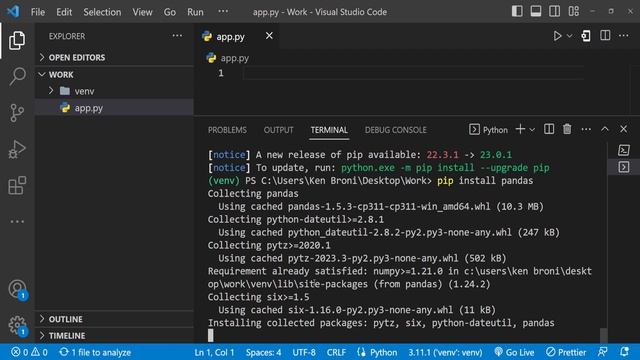Open notifications bell in status bar
This screenshot has height=360, width=640.
click(x=624, y=352)
